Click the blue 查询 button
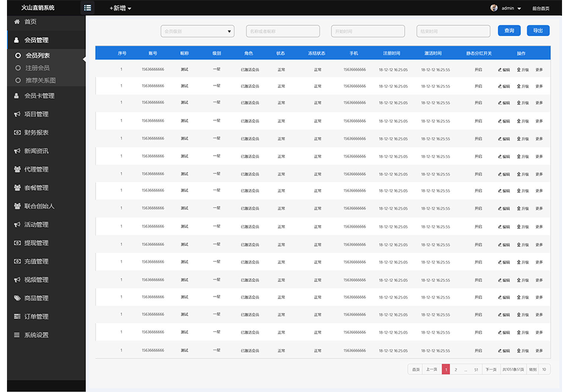Image resolution: width=569 pixels, height=392 pixels. pyautogui.click(x=509, y=31)
